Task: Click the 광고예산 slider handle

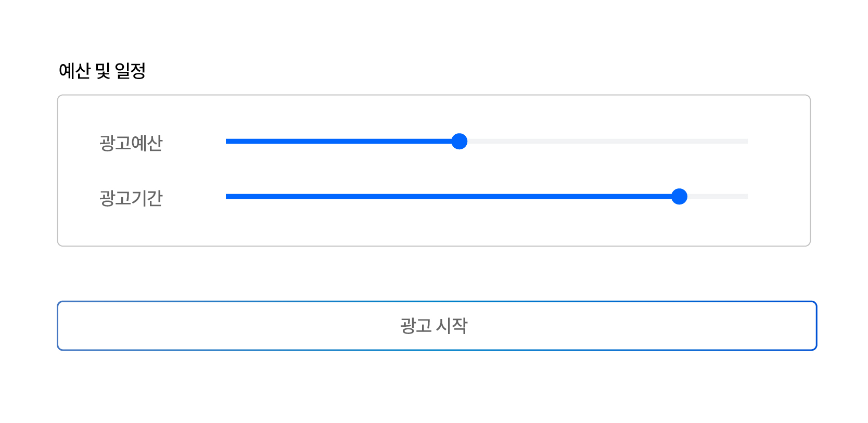Action: tap(459, 142)
